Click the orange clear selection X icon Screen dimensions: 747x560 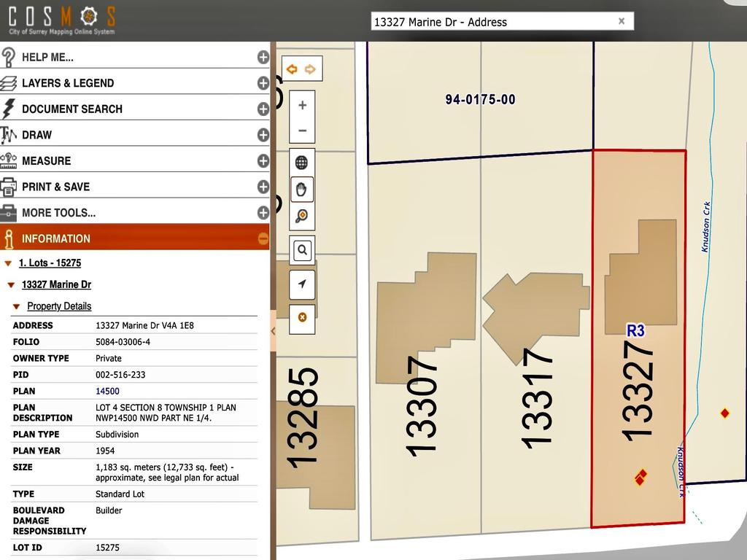coord(302,318)
